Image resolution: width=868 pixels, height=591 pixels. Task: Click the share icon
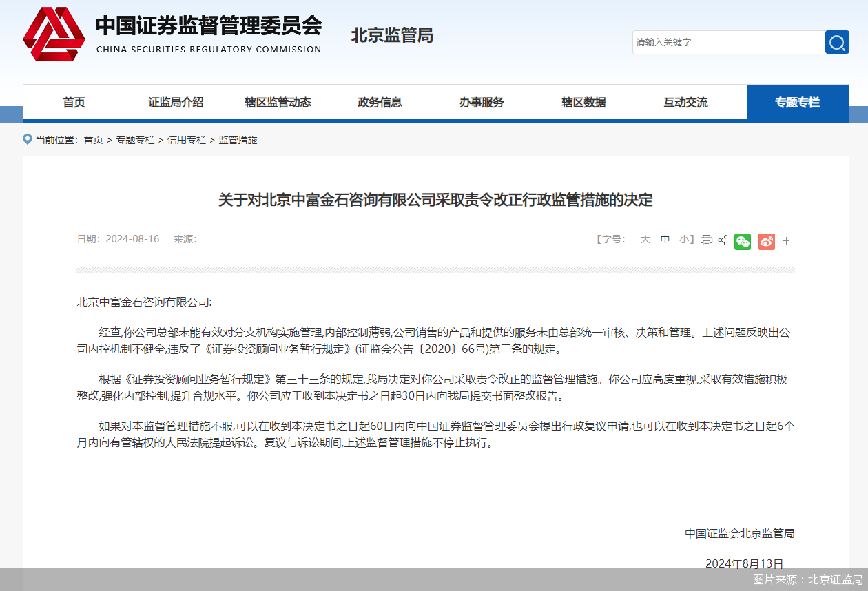click(723, 240)
